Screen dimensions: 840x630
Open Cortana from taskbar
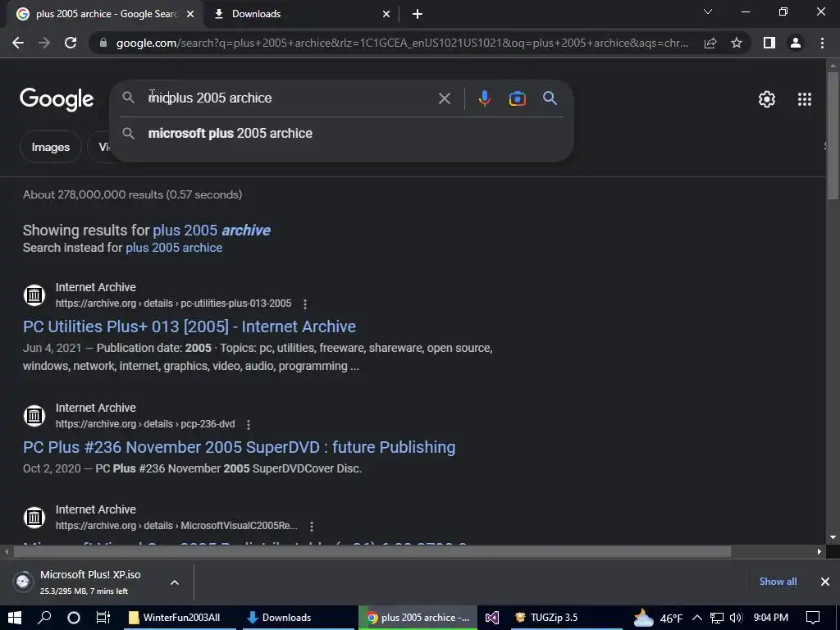[x=74, y=618]
